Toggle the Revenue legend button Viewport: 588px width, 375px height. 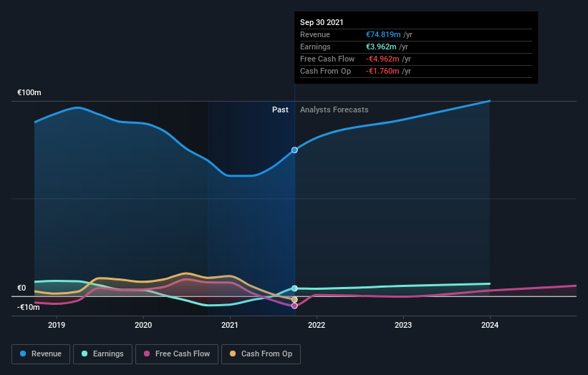41,354
